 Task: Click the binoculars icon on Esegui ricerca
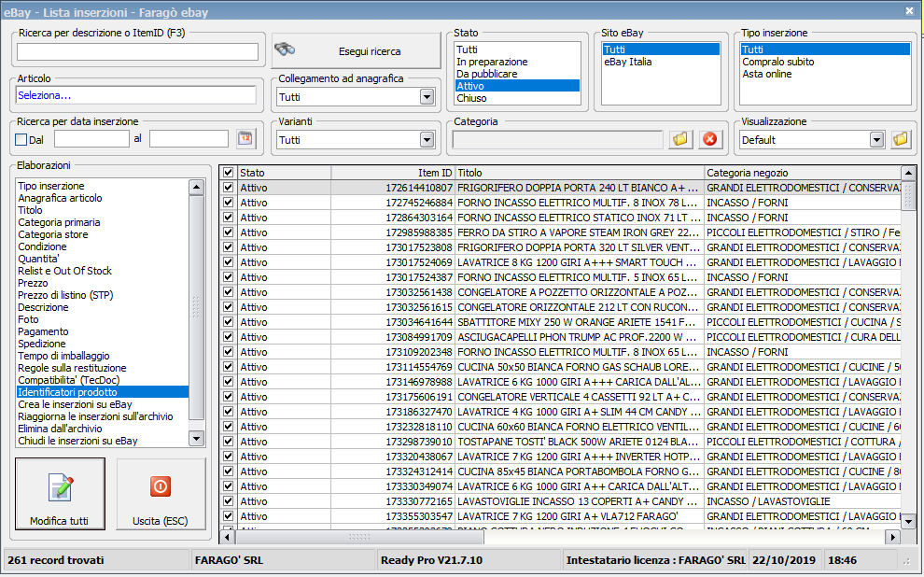click(x=285, y=49)
